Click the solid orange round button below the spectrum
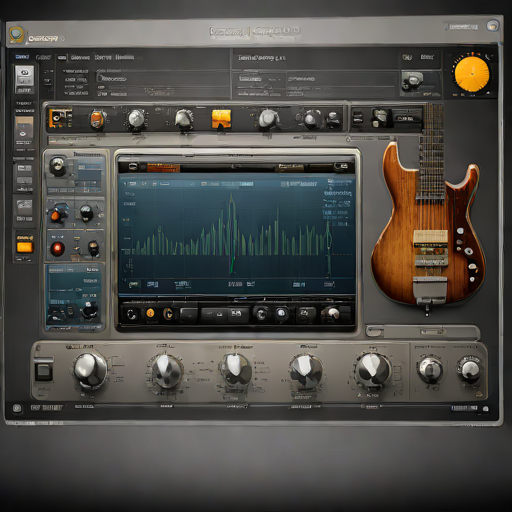Viewport: 512px width, 512px height. point(150,313)
